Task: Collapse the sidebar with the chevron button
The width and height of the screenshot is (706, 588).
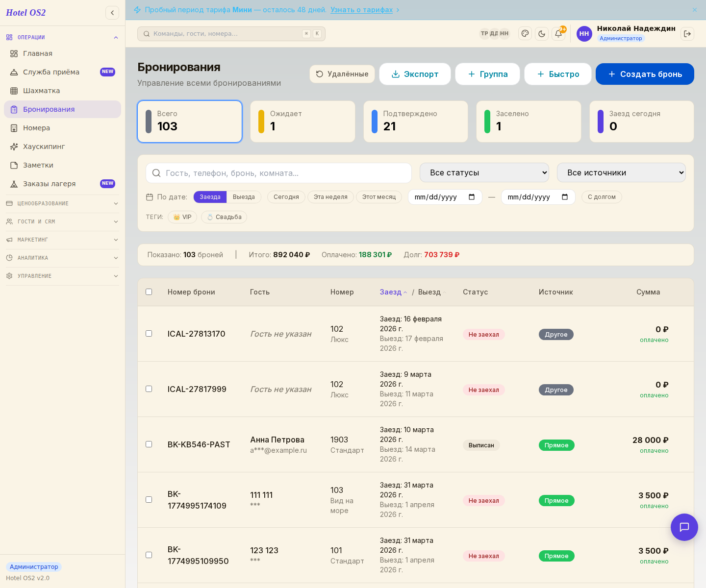Action: 112,13
